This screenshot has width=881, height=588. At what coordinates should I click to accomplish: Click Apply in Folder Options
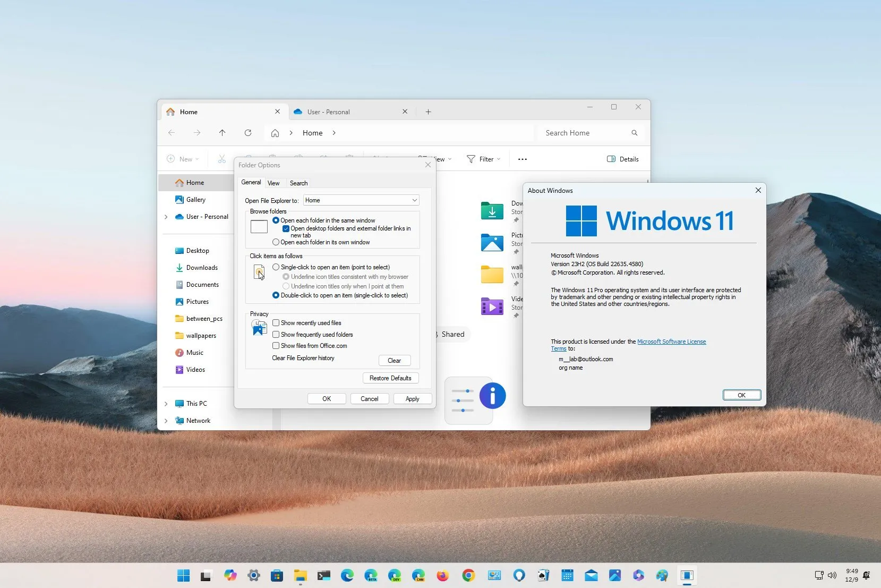(x=413, y=399)
